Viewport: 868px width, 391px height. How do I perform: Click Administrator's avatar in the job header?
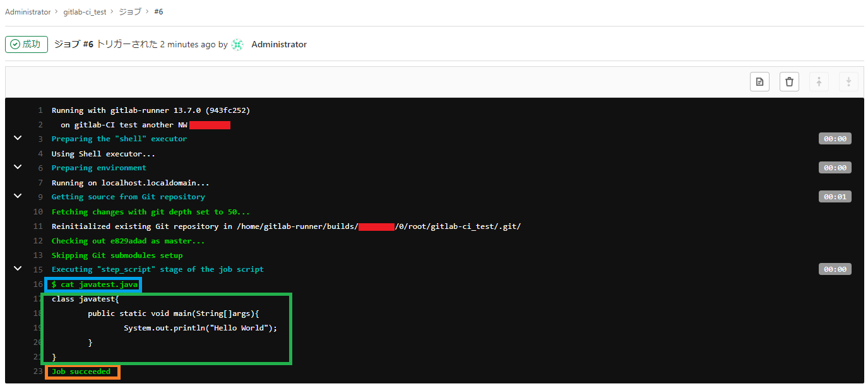[x=237, y=44]
